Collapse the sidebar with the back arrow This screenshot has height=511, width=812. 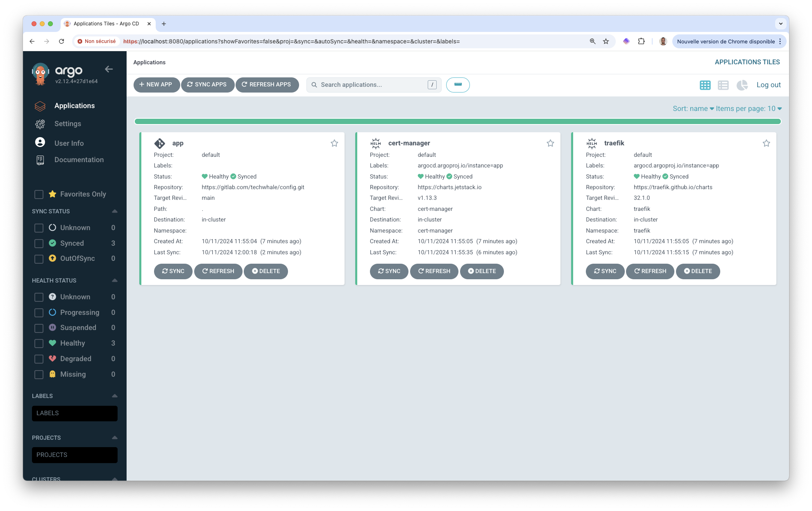coord(109,69)
